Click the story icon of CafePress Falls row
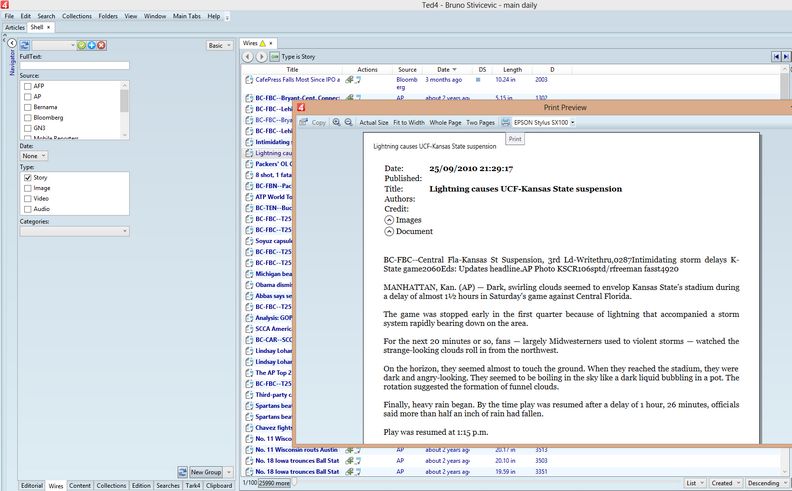The width and height of the screenshot is (792, 491). click(x=249, y=80)
